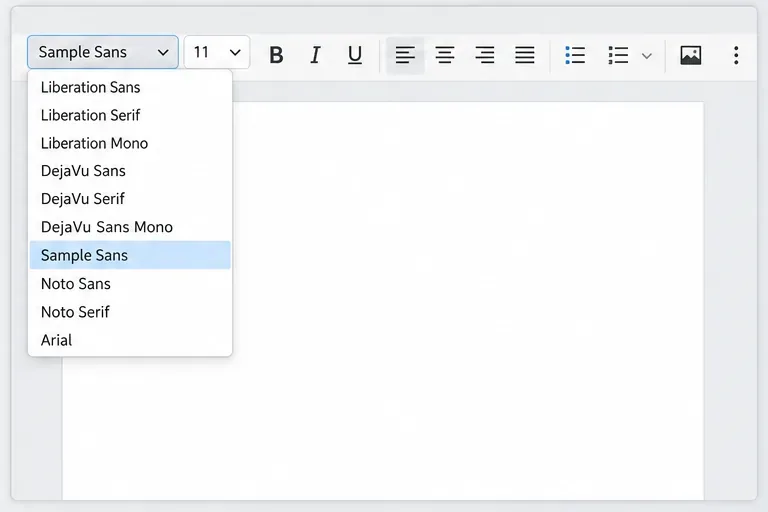Open the font size 11 dropdown
This screenshot has width=768, height=512.
(x=217, y=52)
